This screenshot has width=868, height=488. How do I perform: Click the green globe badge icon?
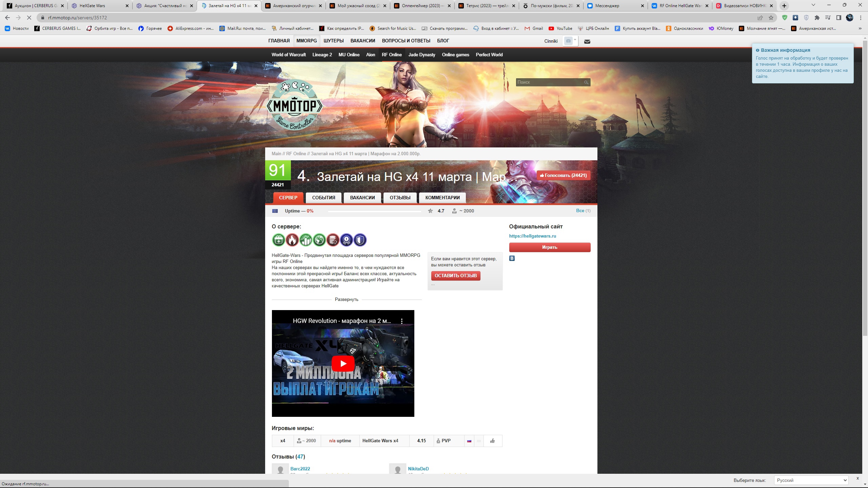[319, 240]
